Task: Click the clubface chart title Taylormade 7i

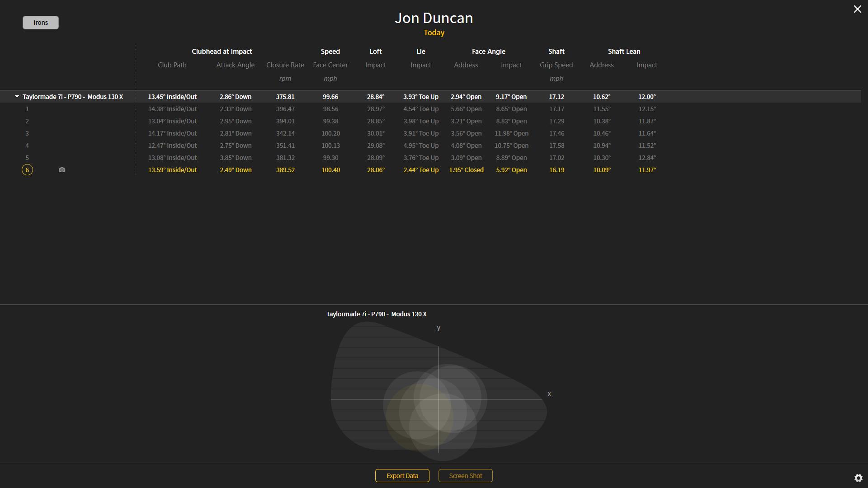Action: [x=377, y=314]
